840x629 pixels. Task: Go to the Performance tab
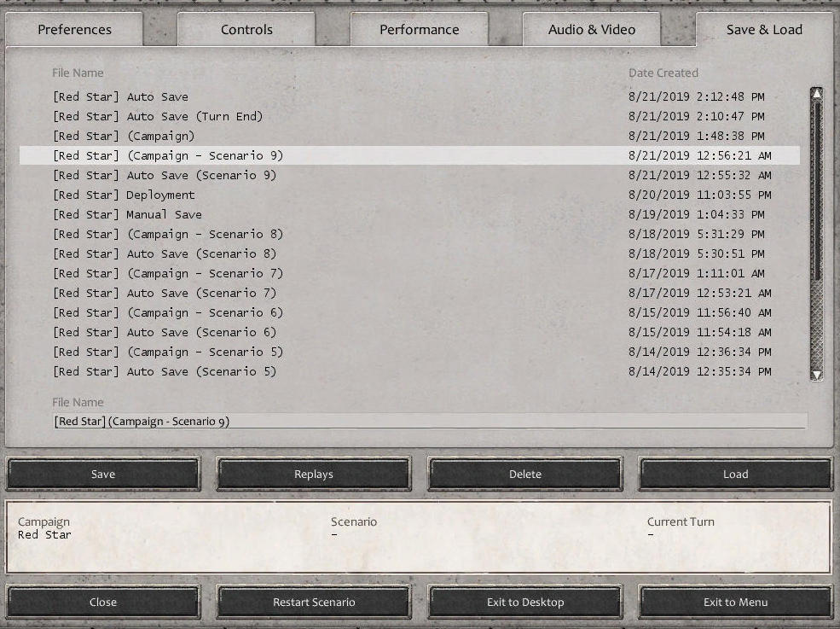[419, 30]
